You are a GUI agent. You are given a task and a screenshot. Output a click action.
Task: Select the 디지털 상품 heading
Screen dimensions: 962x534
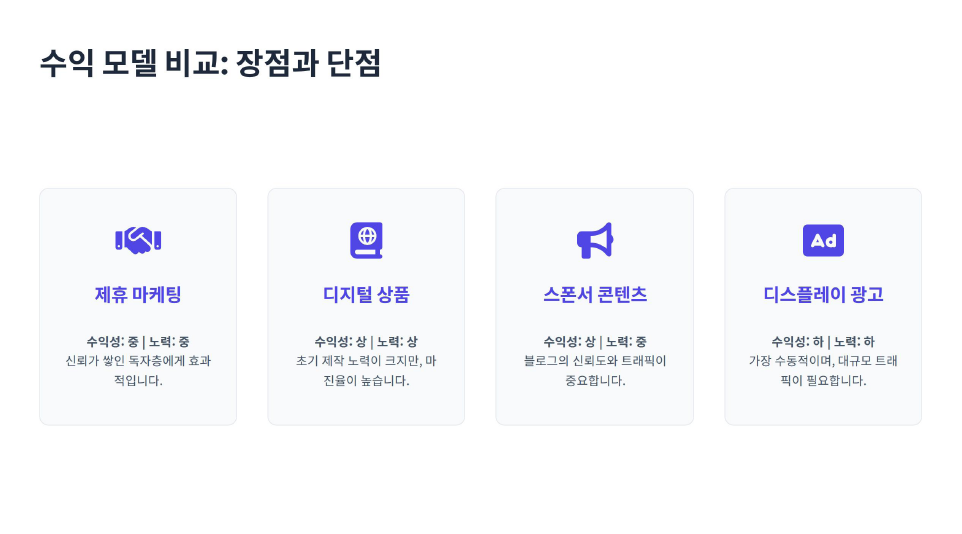point(366,295)
